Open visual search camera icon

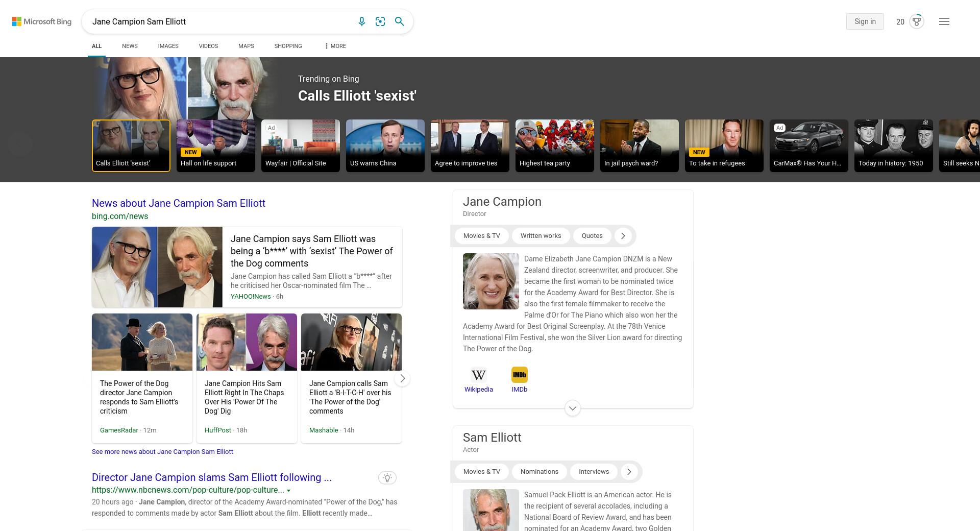pyautogui.click(x=380, y=21)
